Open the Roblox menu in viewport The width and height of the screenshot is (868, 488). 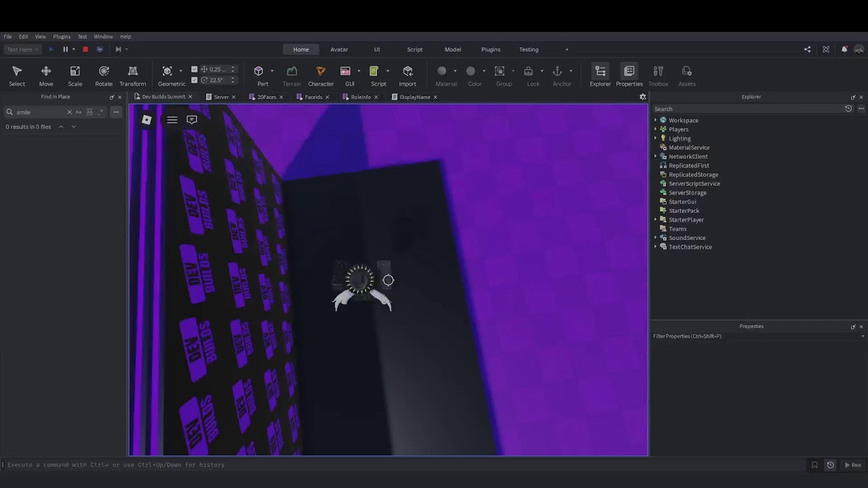pos(146,120)
